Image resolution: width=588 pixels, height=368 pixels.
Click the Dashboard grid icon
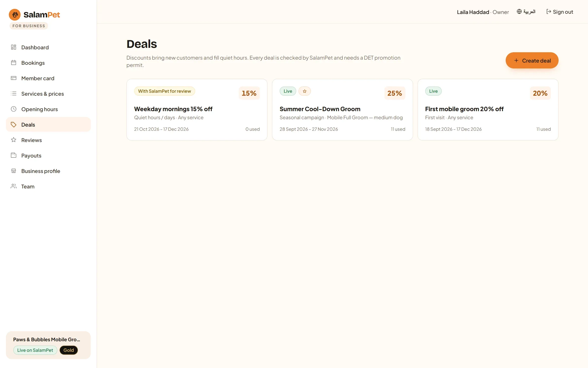coord(14,47)
